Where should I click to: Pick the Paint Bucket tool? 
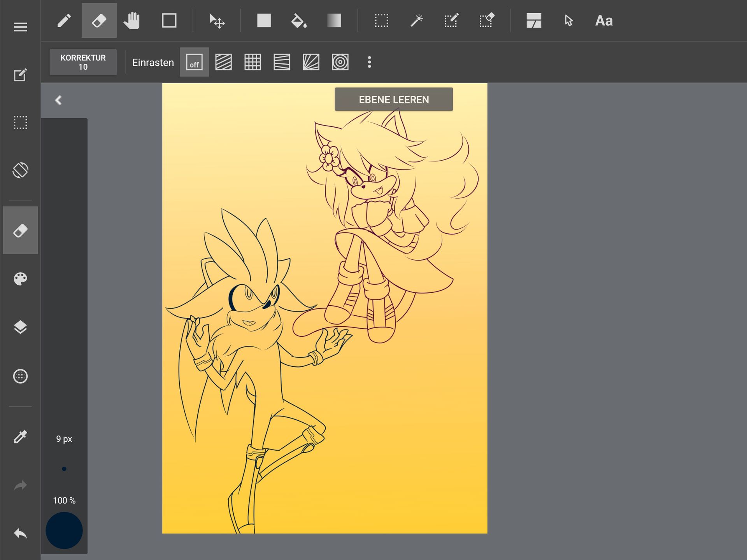[x=299, y=21]
